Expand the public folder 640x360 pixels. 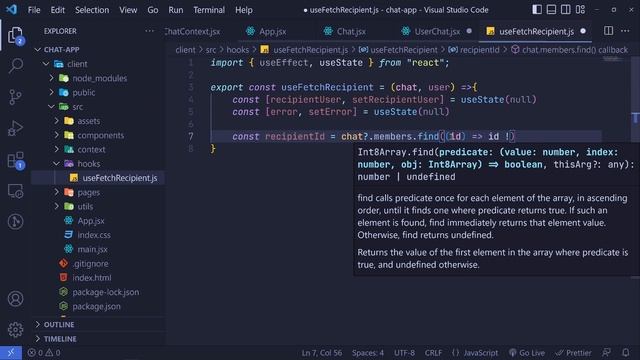tap(51, 92)
